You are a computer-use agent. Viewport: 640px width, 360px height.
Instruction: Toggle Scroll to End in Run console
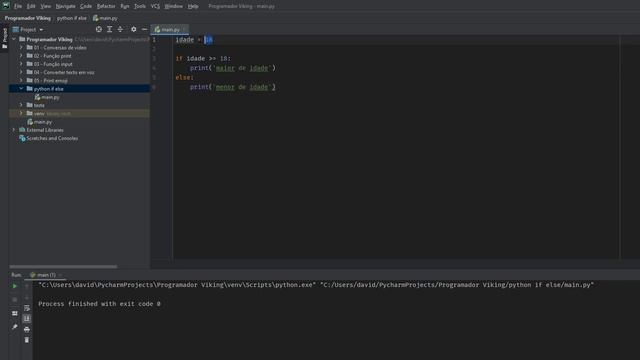click(x=27, y=318)
